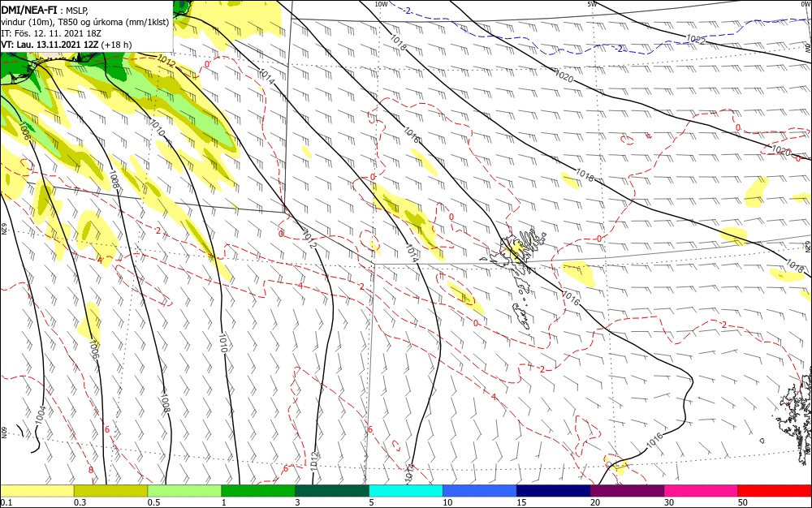Click the legend value "0.1"
Screen dimensions: 812x508
pyautogui.click(x=6, y=502)
